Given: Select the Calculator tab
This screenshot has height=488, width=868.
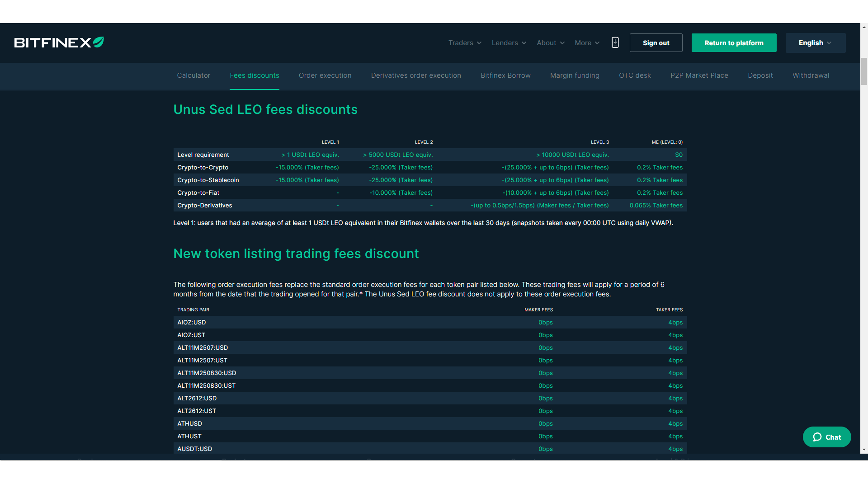Looking at the screenshot, I should tap(193, 75).
